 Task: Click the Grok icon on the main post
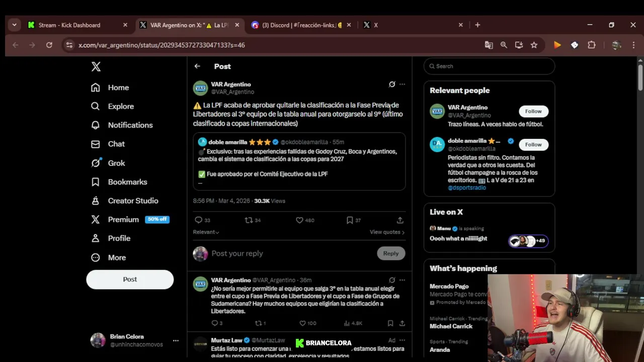[x=391, y=84]
